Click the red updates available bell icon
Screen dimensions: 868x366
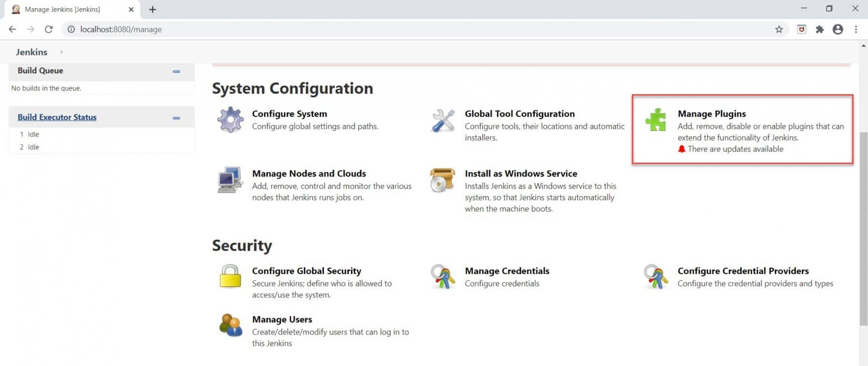[681, 149]
